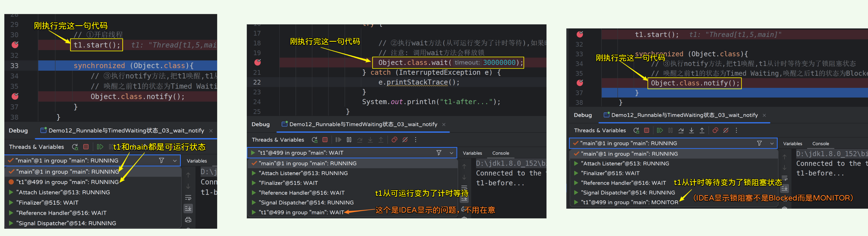Select "Attach Listener"@513 thread in left screenshot
The width and height of the screenshot is (868, 236).
(93, 192)
